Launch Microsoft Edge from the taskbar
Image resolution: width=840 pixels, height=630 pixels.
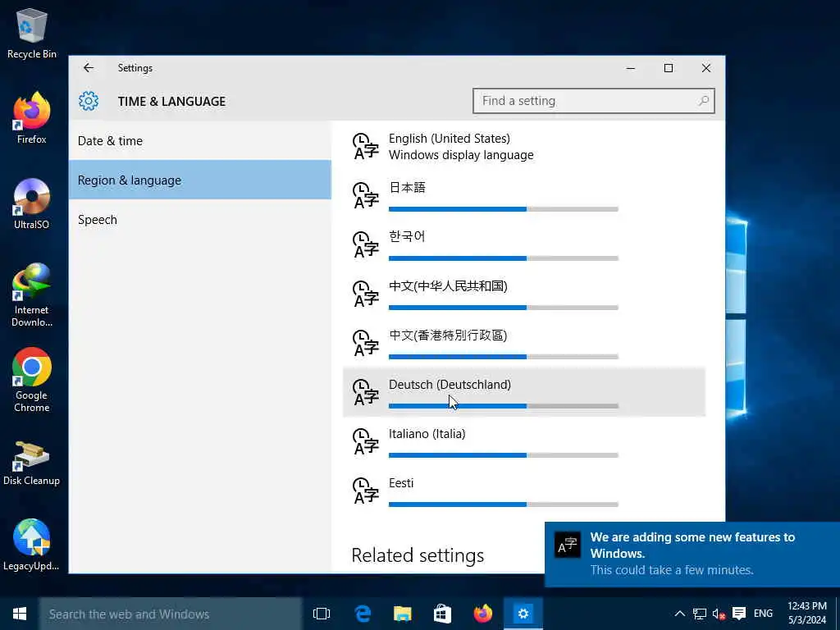click(363, 614)
